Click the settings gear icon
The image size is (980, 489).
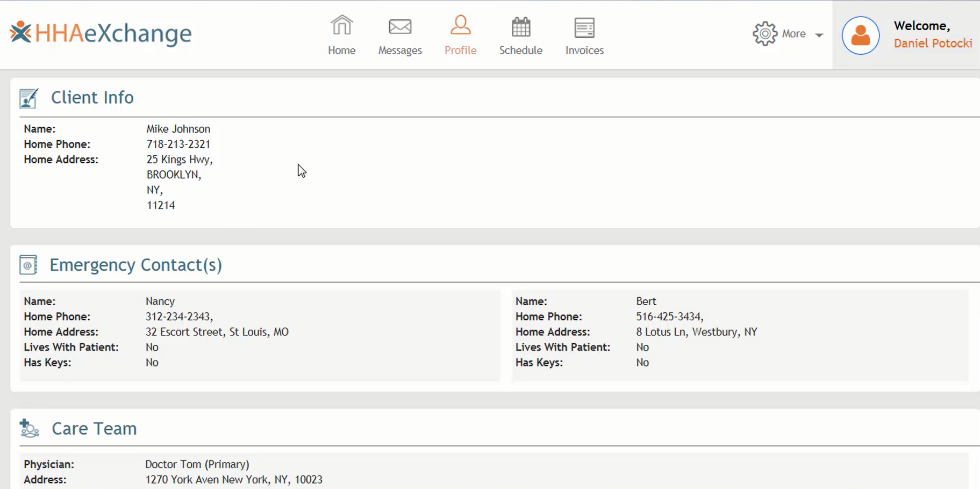point(764,34)
